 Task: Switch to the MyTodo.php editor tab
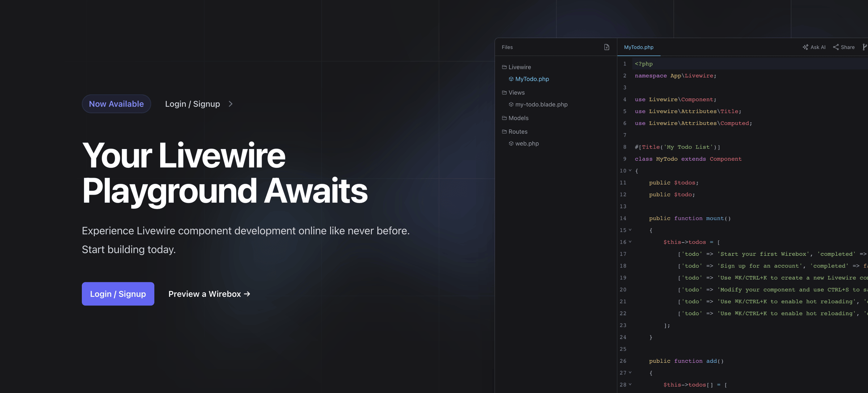(638, 47)
